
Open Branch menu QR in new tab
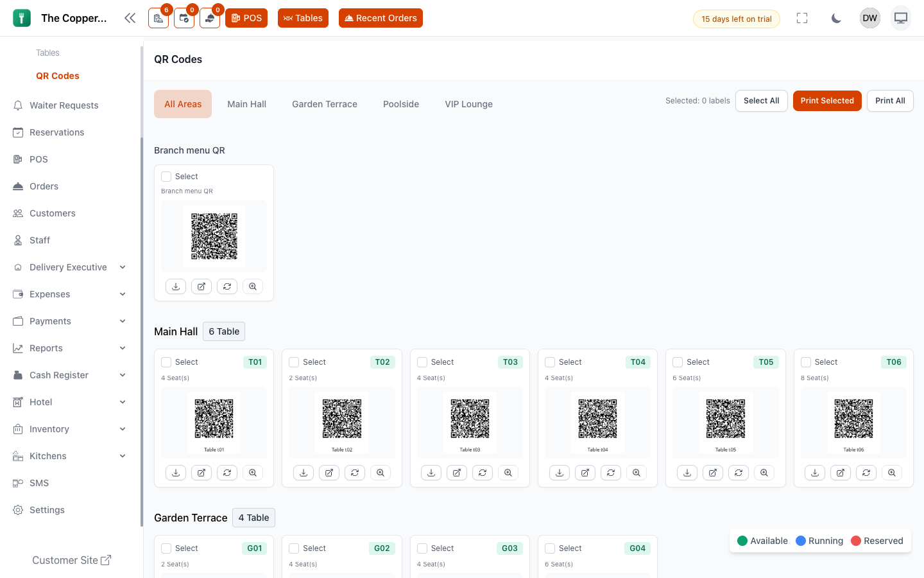point(201,286)
